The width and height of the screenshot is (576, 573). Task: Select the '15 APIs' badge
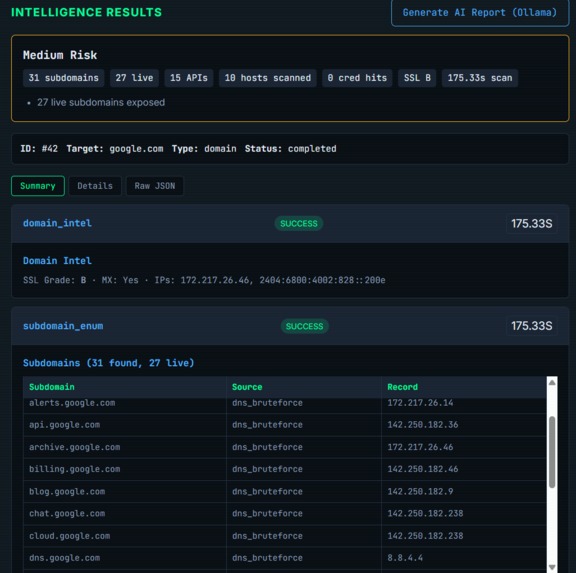pyautogui.click(x=188, y=78)
